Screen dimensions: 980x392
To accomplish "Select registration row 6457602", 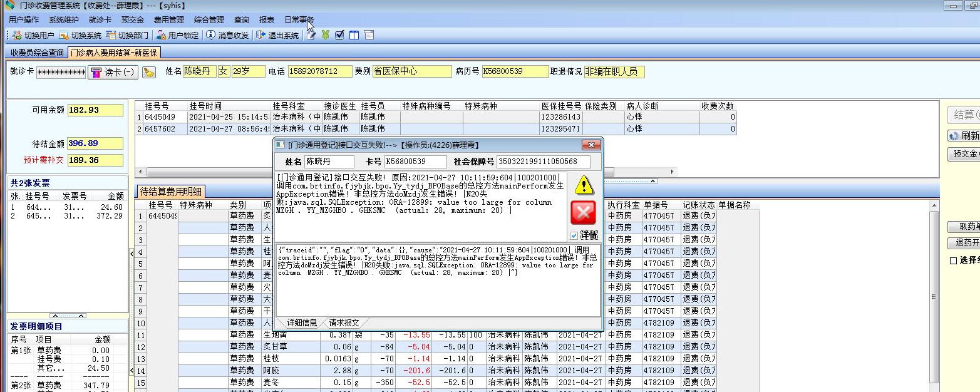I will [436, 129].
